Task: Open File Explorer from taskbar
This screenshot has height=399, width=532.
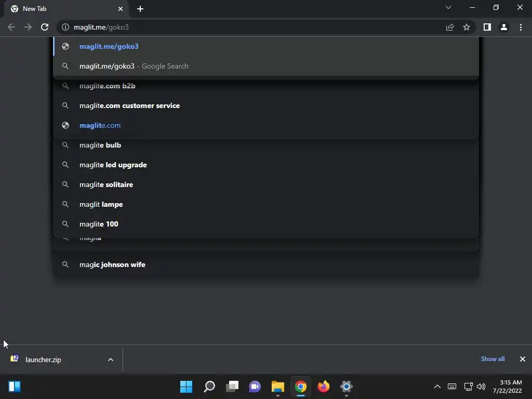Action: coord(278,387)
